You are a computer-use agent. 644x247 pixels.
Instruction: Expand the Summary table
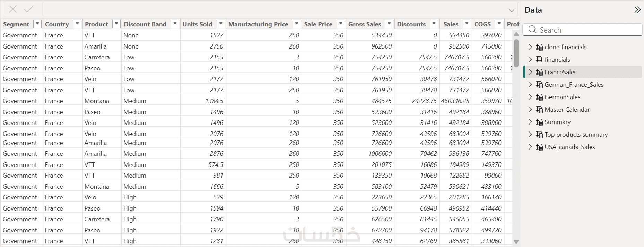pyautogui.click(x=530, y=122)
